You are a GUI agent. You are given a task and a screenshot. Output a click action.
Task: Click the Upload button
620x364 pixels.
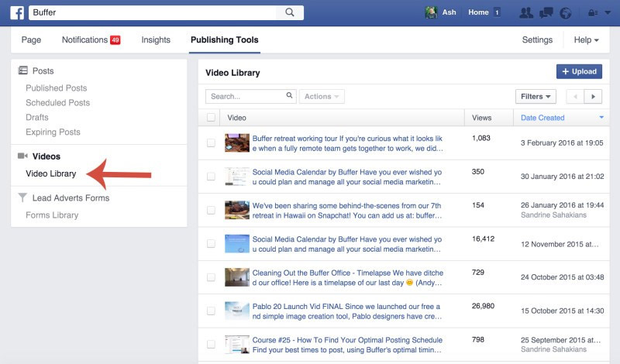pyautogui.click(x=579, y=72)
